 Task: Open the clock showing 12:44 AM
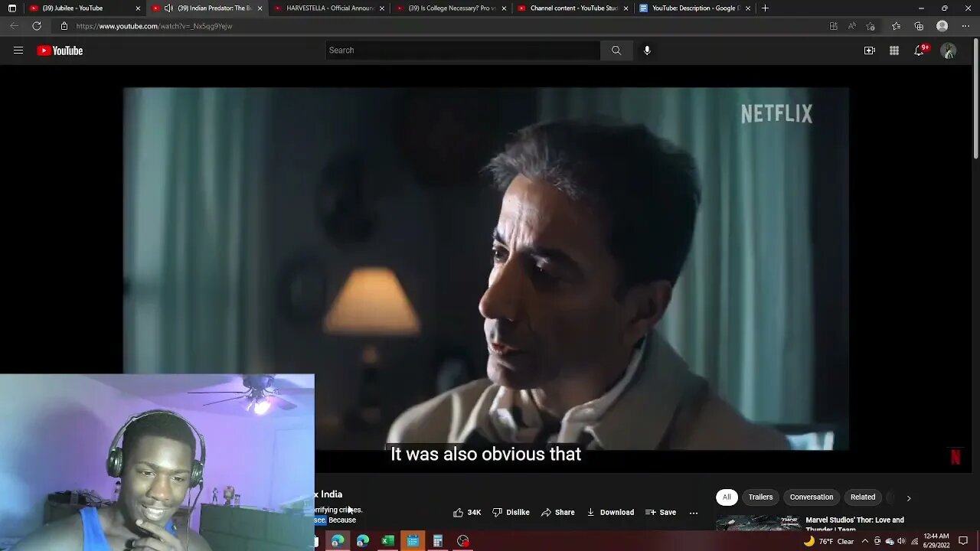[x=937, y=541]
